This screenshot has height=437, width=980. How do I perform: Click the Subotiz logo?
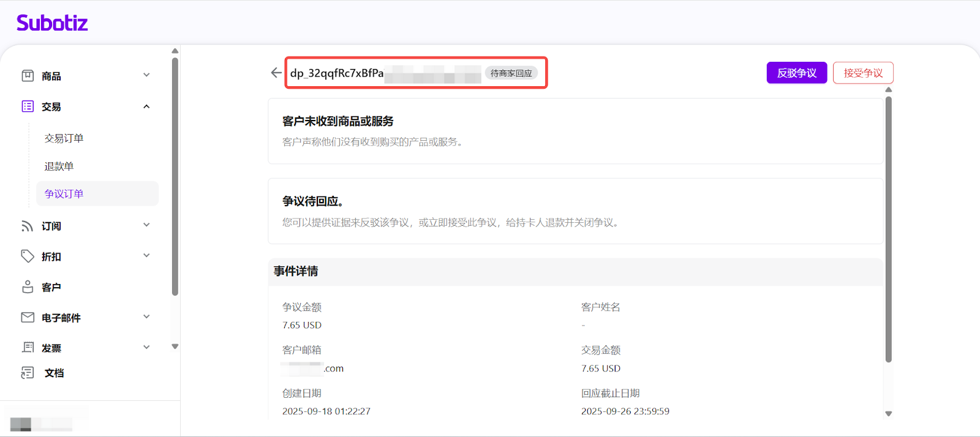point(52,23)
